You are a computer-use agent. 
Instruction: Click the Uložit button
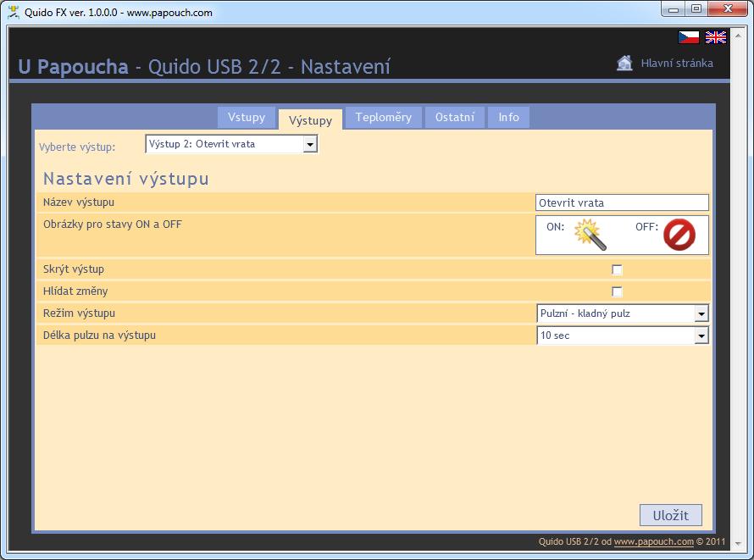[670, 515]
